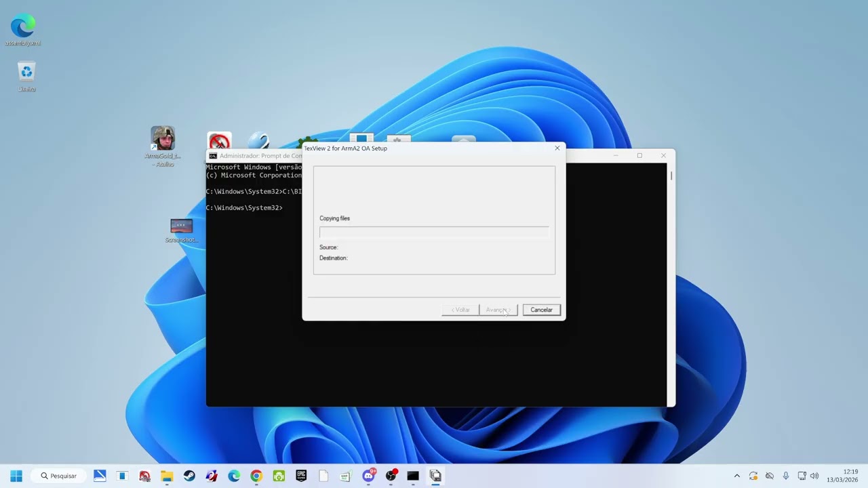868x488 pixels.
Task: Select the ArmaGold soldier shortcut icon
Action: coord(163,146)
